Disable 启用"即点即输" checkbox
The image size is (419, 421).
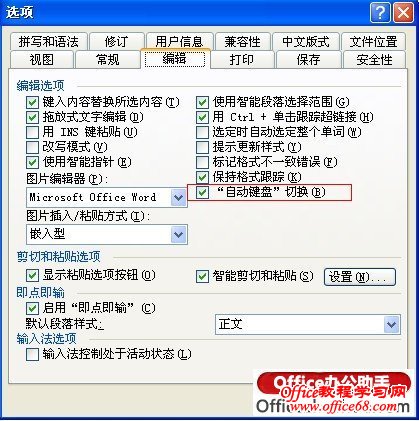pos(32,308)
